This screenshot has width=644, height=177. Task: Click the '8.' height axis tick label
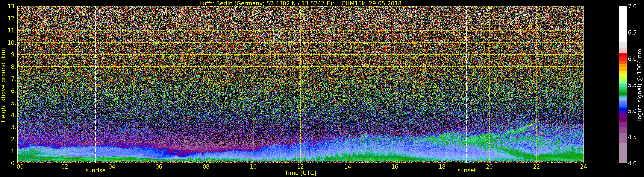(14, 67)
